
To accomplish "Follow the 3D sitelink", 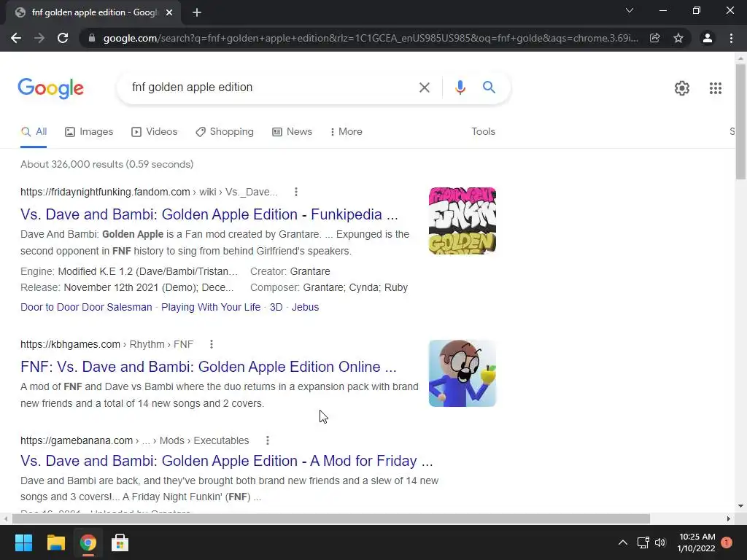I will [x=276, y=307].
